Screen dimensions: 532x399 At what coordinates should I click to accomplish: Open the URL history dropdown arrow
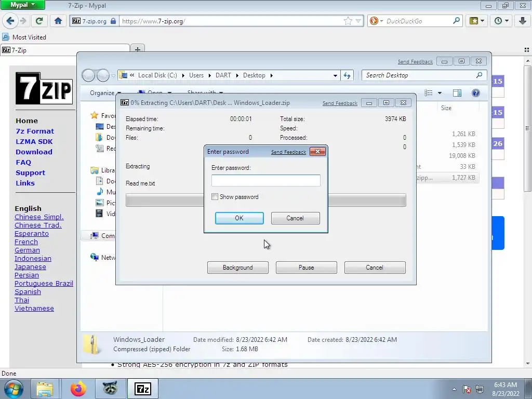tap(358, 21)
